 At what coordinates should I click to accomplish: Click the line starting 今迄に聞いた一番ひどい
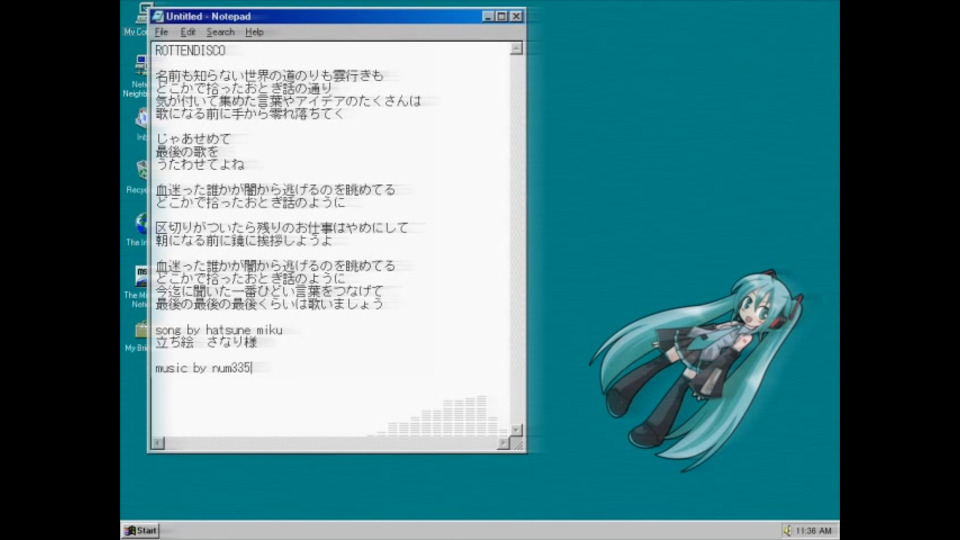click(x=269, y=291)
